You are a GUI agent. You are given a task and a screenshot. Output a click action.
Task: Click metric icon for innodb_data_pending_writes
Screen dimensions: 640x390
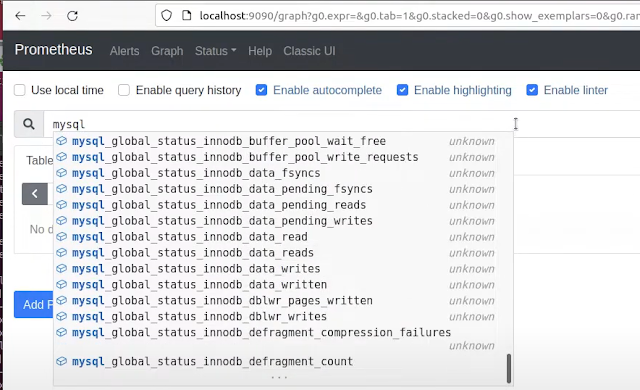pos(62,221)
